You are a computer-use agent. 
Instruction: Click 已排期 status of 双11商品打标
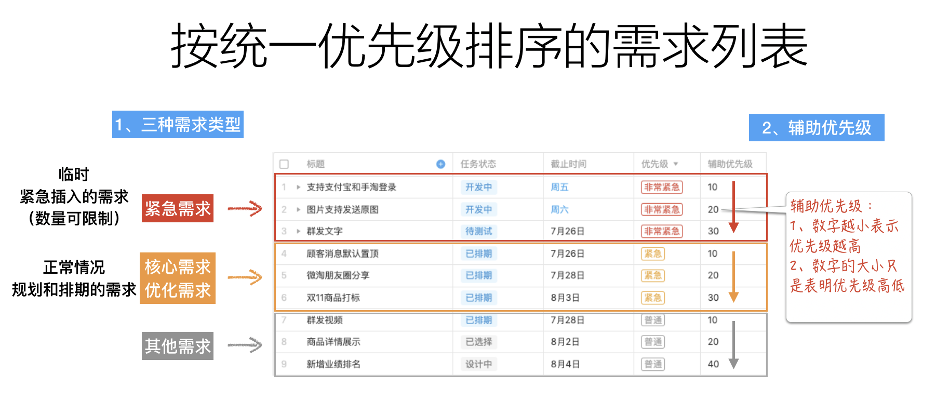click(x=479, y=297)
